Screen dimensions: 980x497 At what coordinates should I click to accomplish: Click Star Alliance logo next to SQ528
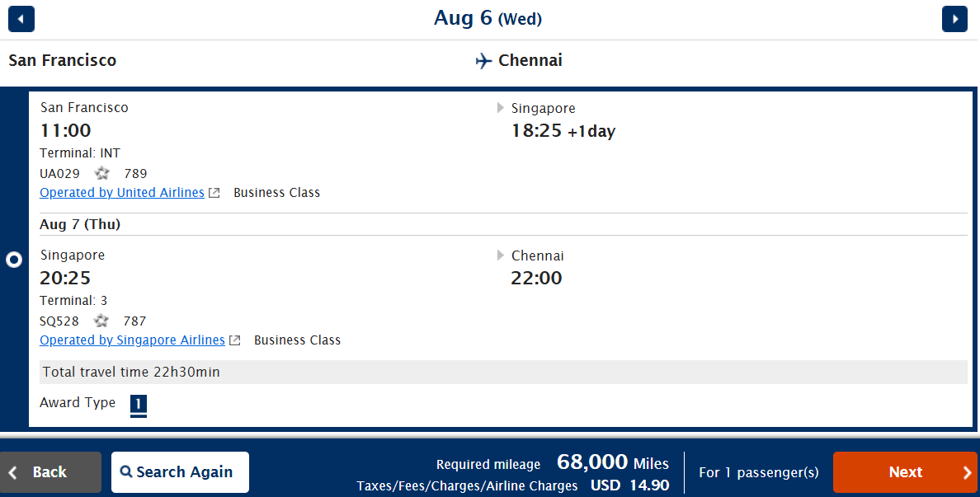pos(101,321)
